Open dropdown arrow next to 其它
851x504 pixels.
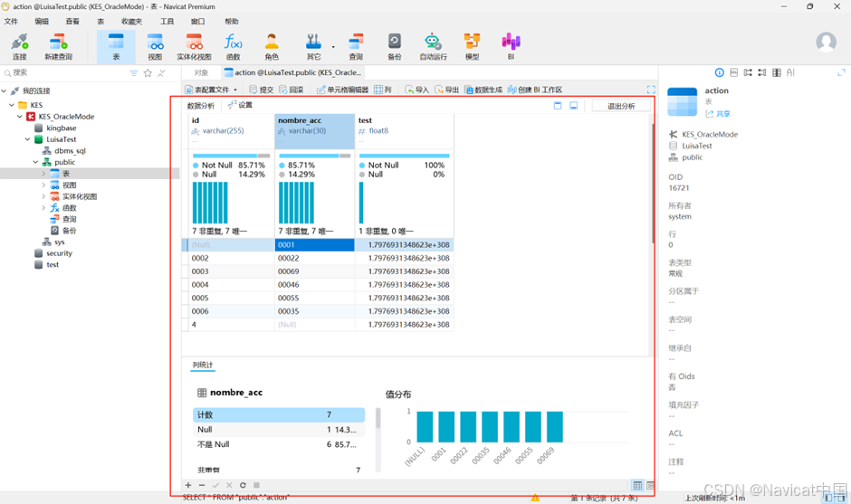[332, 47]
